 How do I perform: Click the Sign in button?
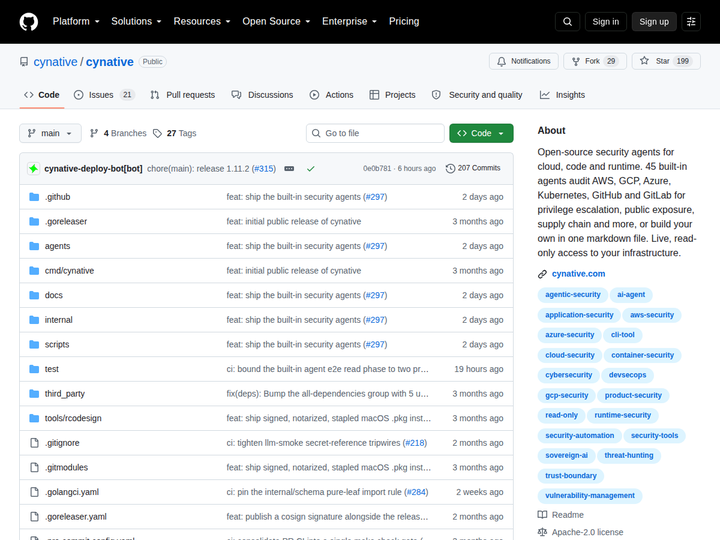pyautogui.click(x=606, y=22)
